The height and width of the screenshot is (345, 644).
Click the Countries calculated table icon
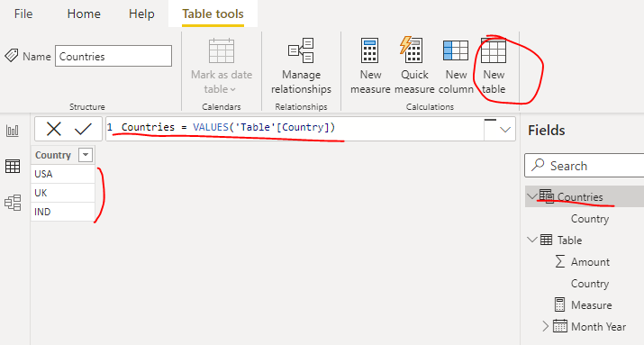coord(546,196)
